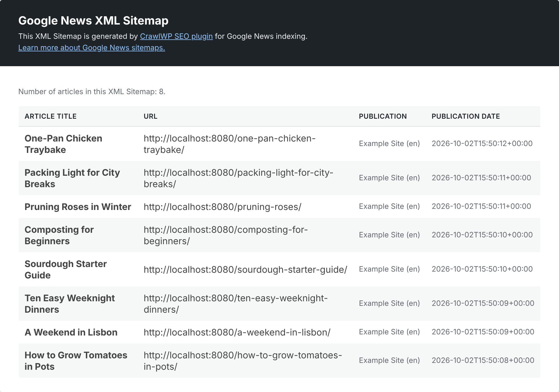Select the A Weekend in Lisbon title
Screen dimensions: 559x392
click(71, 332)
